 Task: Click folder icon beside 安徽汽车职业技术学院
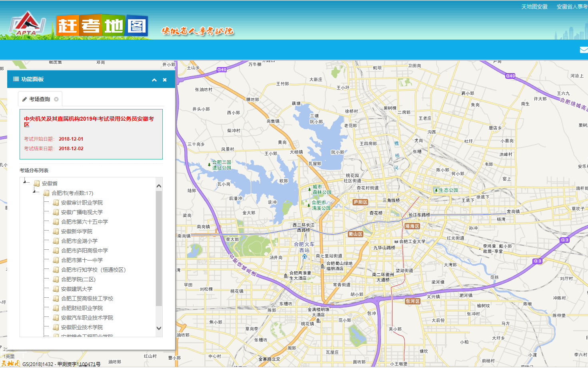[x=56, y=318]
